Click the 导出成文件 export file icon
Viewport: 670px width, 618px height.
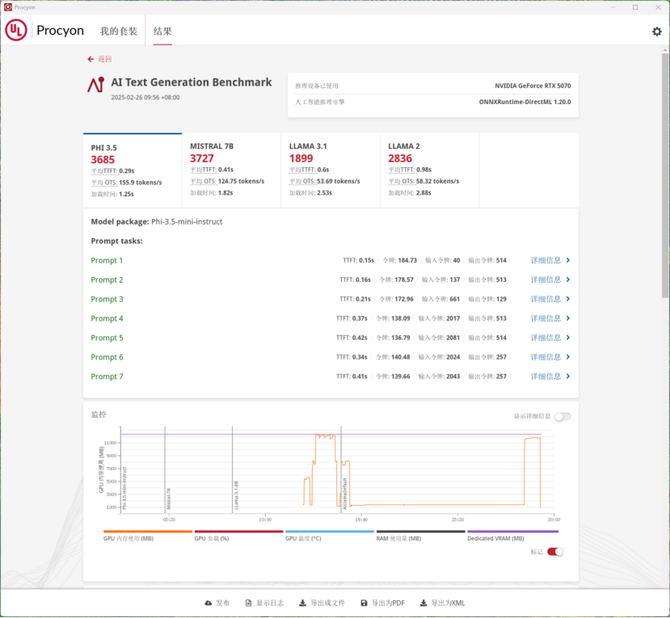(302, 603)
